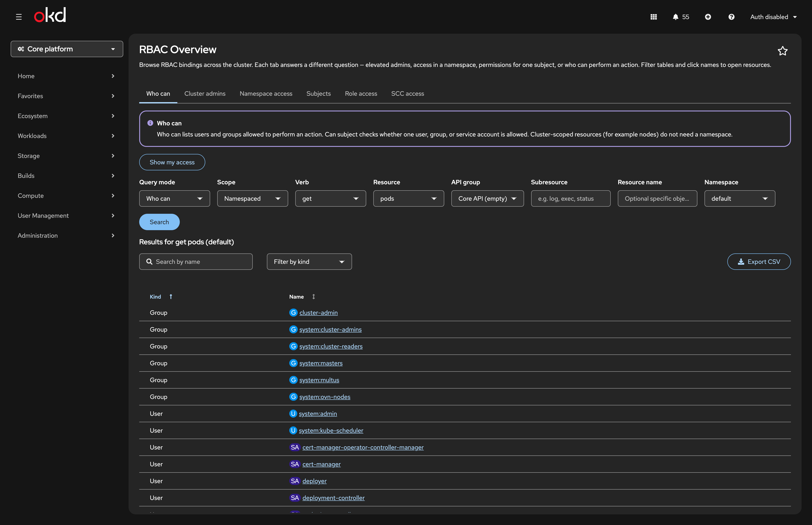This screenshot has width=812, height=525.
Task: Open notifications bell showing 55
Action: click(681, 17)
